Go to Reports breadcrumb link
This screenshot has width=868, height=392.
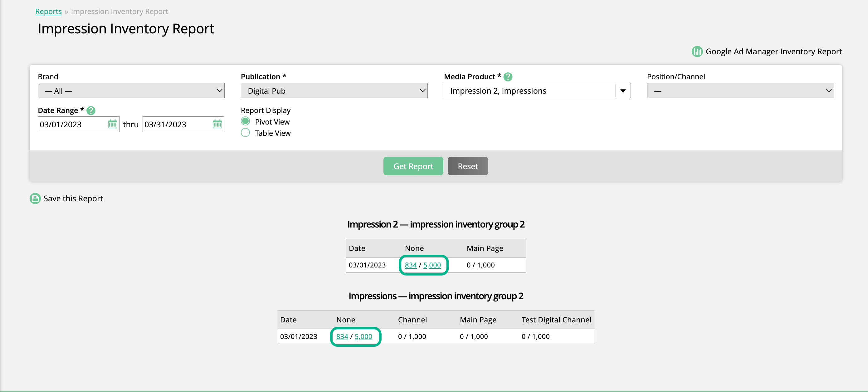point(49,12)
